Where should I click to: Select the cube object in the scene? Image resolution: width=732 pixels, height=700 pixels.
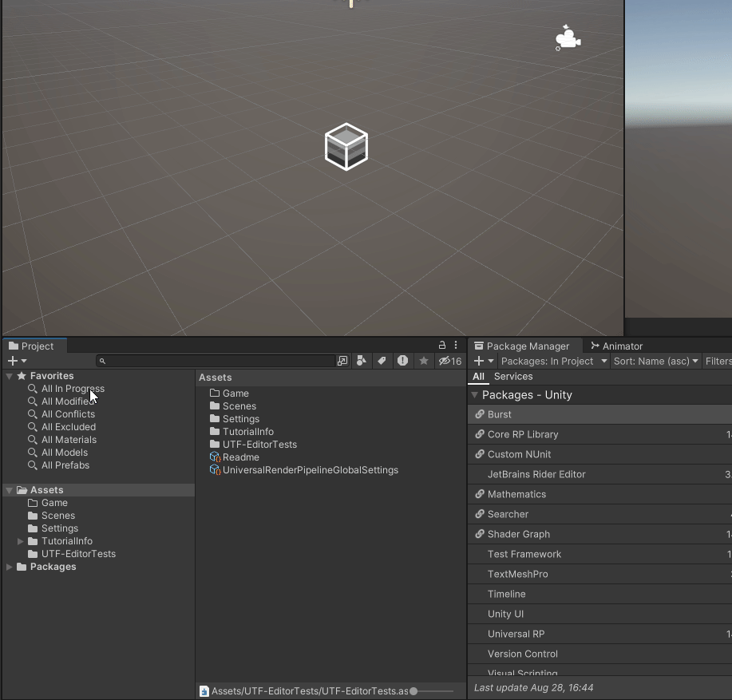coord(346,147)
